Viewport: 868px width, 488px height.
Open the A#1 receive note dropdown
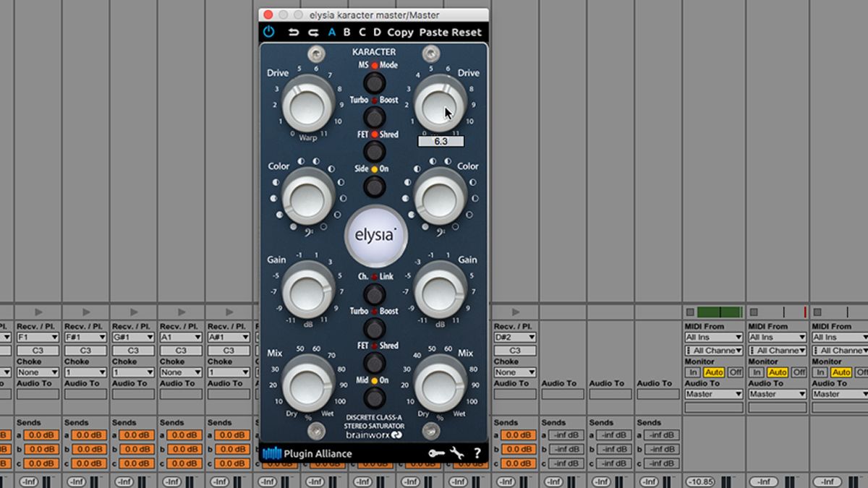229,338
